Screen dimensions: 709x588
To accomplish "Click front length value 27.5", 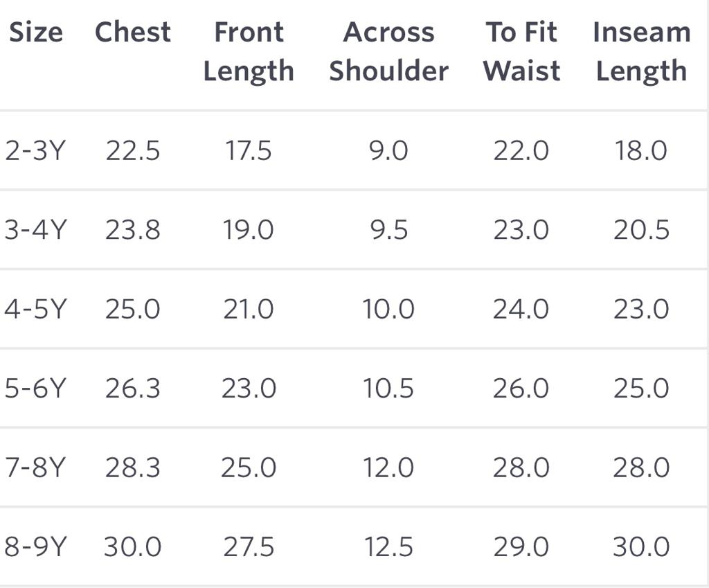I will 249,547.
